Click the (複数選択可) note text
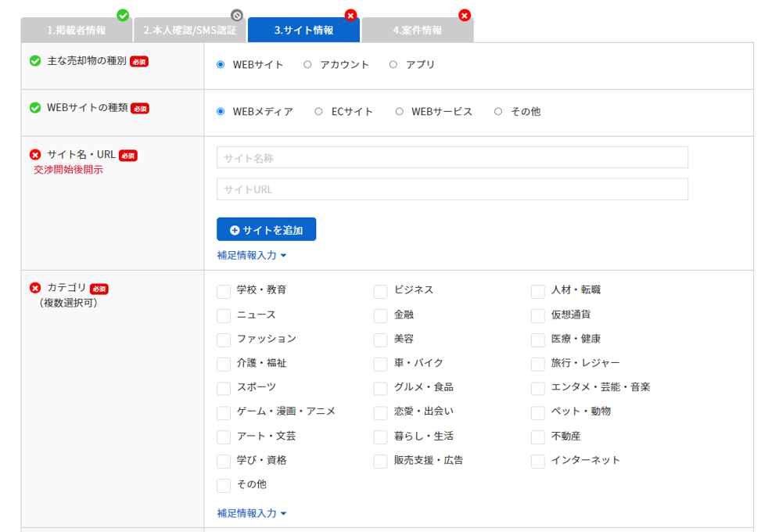761x532 pixels. (68, 304)
